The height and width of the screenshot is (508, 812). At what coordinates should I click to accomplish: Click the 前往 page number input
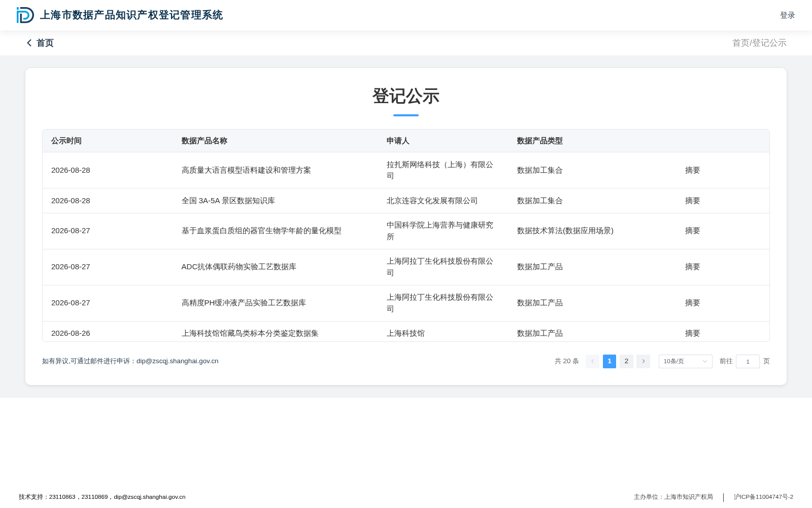748,361
